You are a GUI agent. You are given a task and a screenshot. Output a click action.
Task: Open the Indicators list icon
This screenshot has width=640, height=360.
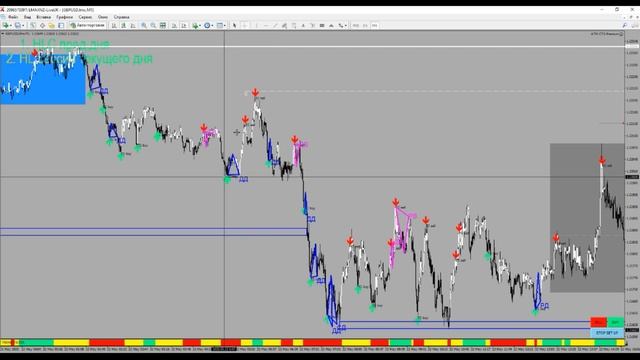pyautogui.click(x=195, y=25)
